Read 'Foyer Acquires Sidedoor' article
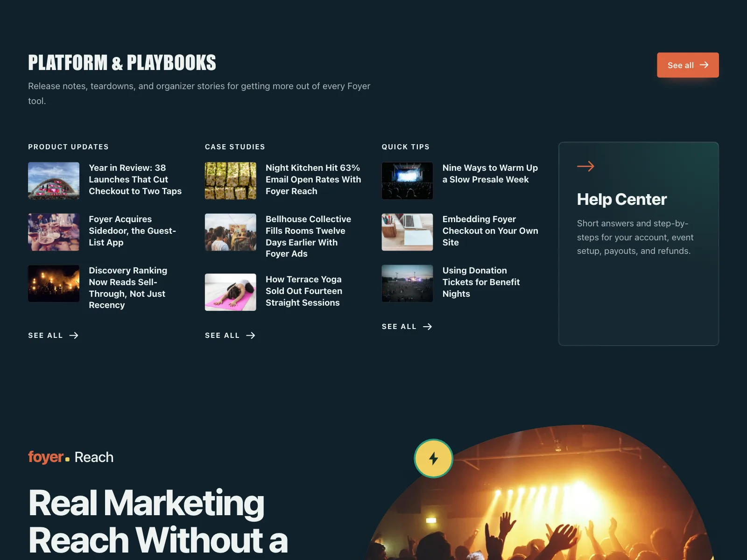Image resolution: width=747 pixels, height=560 pixels. (x=133, y=231)
